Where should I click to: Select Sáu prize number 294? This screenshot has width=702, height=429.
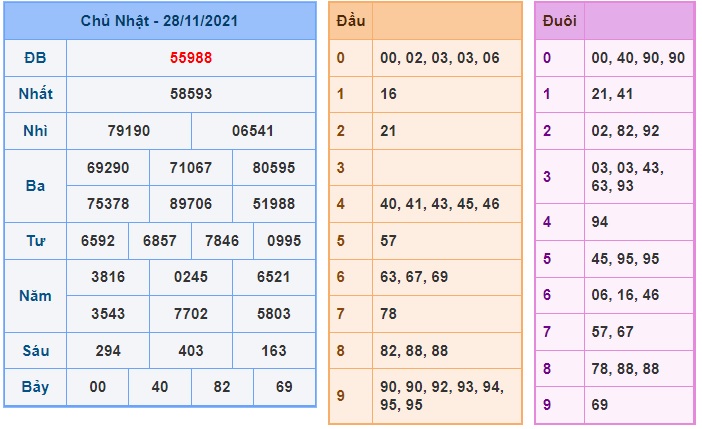(x=108, y=350)
